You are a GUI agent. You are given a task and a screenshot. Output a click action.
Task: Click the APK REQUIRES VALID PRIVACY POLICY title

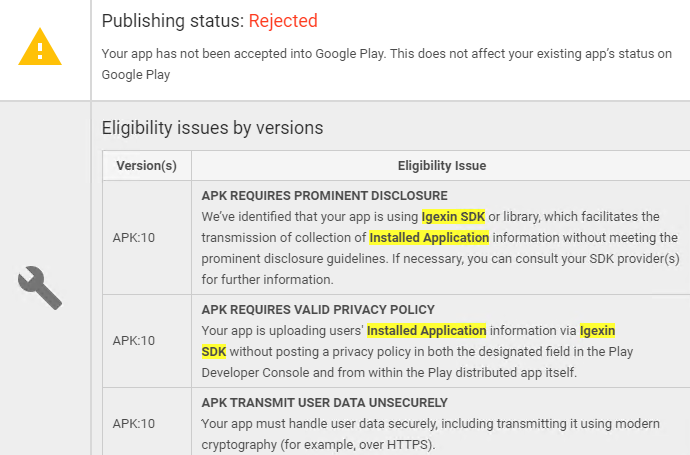coord(318,310)
